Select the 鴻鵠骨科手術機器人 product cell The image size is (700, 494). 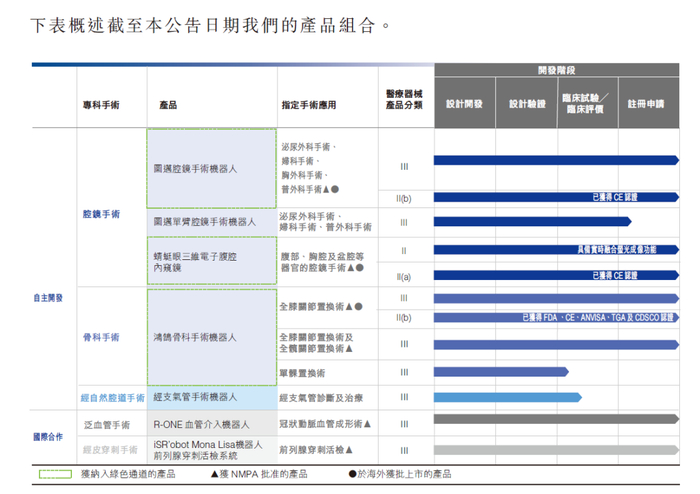click(x=212, y=337)
